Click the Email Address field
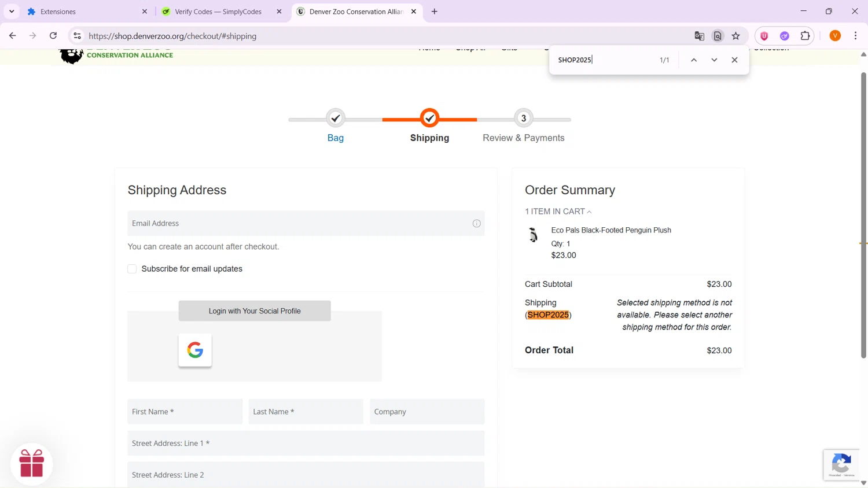 coord(306,223)
